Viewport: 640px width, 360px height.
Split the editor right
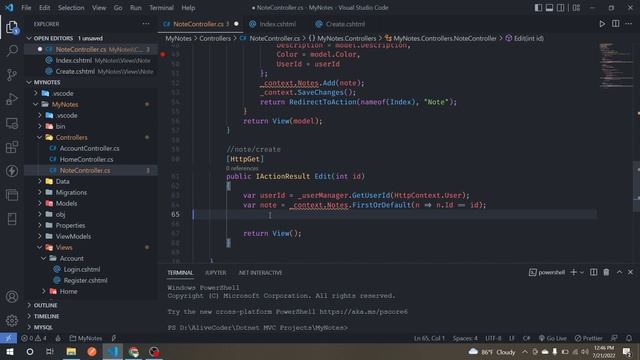tap(616, 24)
